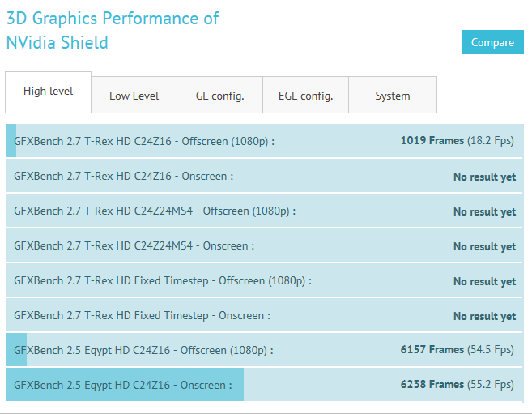532x414 pixels.
Task: Click '3D Graphics Performance of NVidia Shield' heading
Action: 113,31
